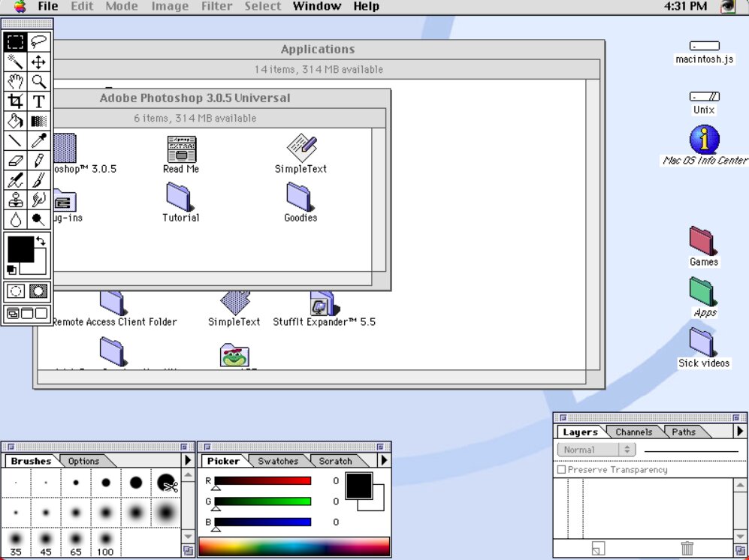Image resolution: width=749 pixels, height=560 pixels.
Task: Click the Mac OS Info Center icon
Action: click(x=704, y=140)
